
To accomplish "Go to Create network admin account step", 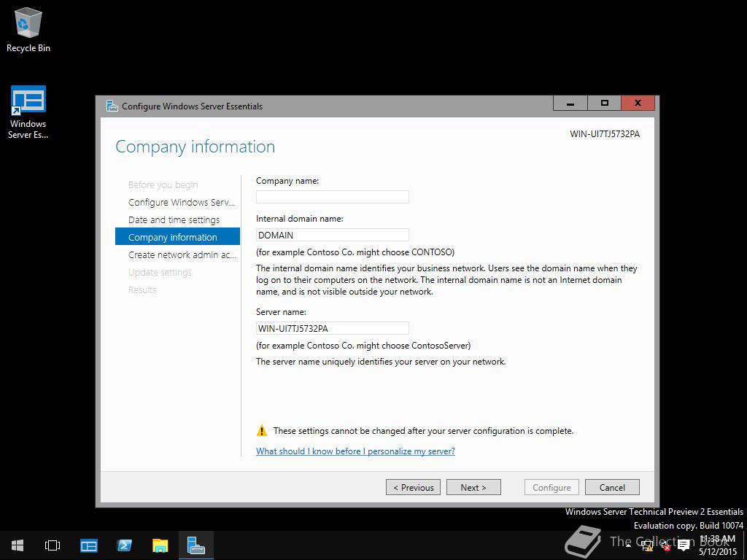I will tap(182, 254).
